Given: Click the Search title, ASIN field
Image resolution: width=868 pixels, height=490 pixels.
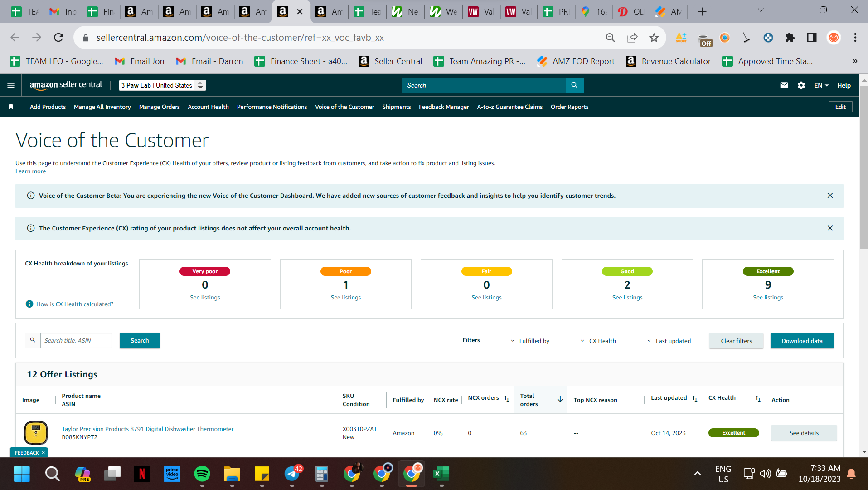Looking at the screenshot, I should 76,340.
